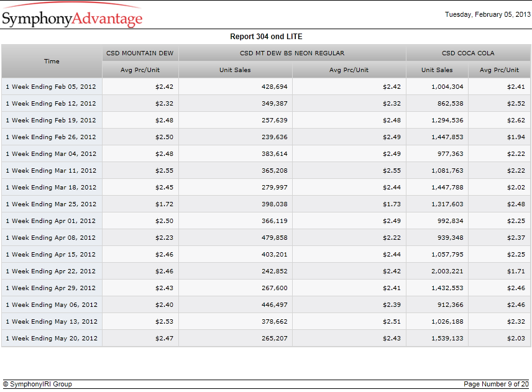This screenshot has height=392, width=532.
Task: Select row 1 Week Ending Mar 11, 2012
Action: [x=266, y=171]
